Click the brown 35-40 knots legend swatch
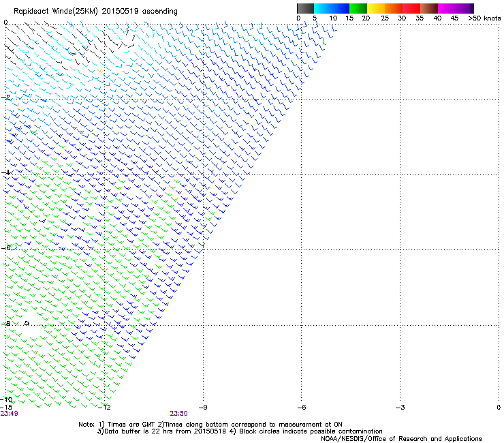Image resolution: width=504 pixels, height=443 pixels. coord(429,8)
